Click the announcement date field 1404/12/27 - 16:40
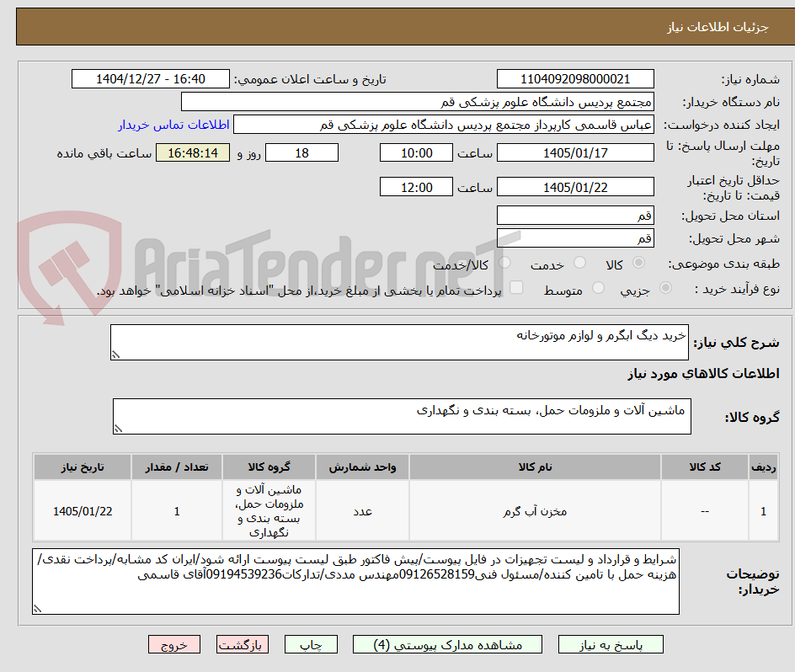 pos(151,79)
